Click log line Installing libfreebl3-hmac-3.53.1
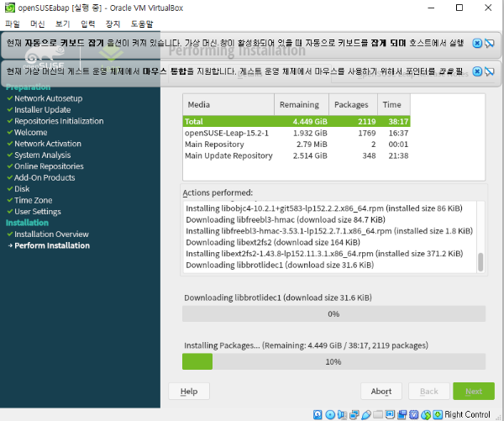 click(329, 231)
